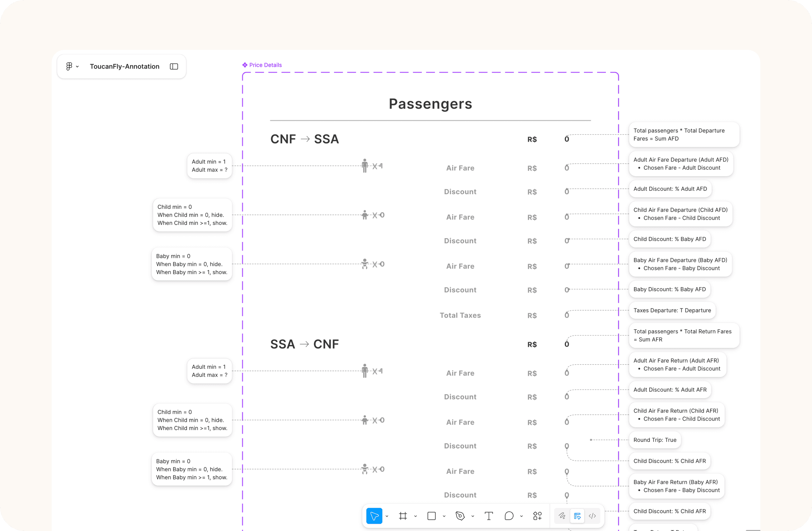Select the Frame tool
The width and height of the screenshot is (812, 531).
[x=403, y=516]
